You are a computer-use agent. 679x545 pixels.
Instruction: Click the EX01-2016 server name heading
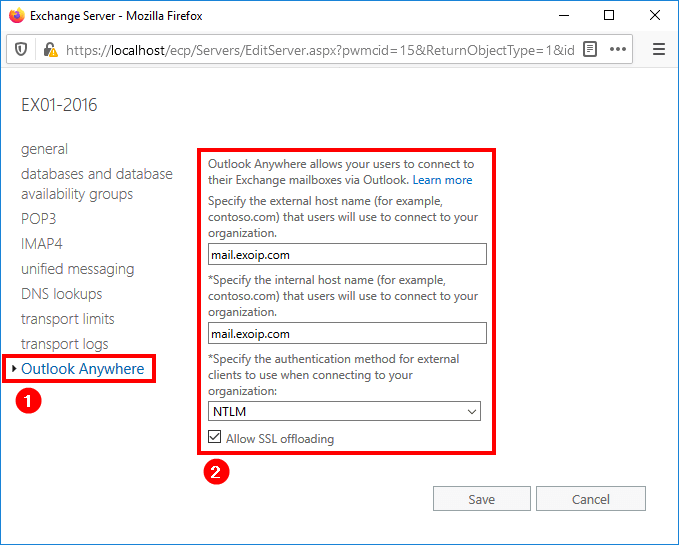[59, 105]
